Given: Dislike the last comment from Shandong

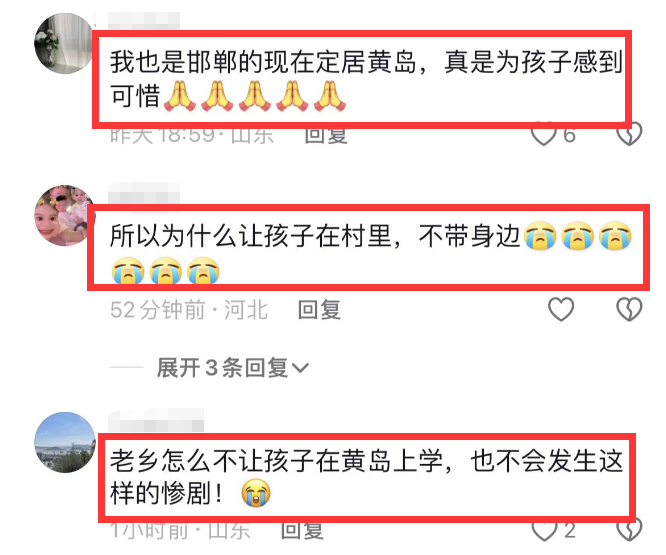Looking at the screenshot, I should point(629,531).
